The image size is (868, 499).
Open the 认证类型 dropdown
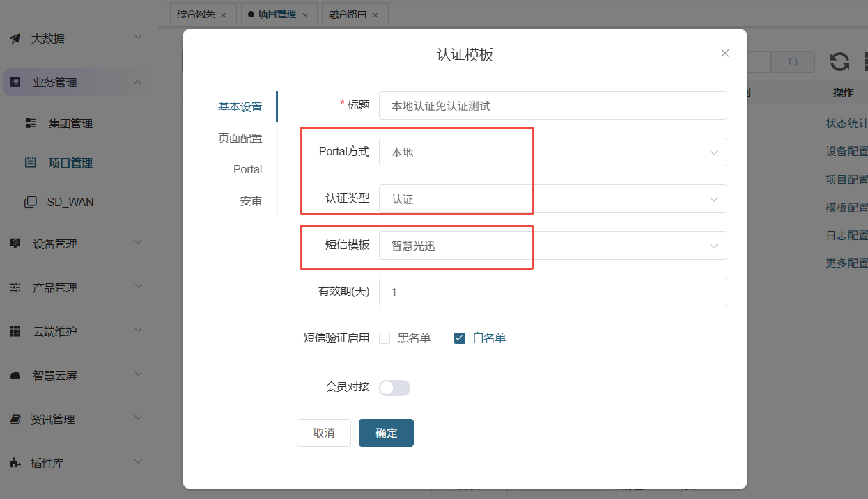[552, 199]
